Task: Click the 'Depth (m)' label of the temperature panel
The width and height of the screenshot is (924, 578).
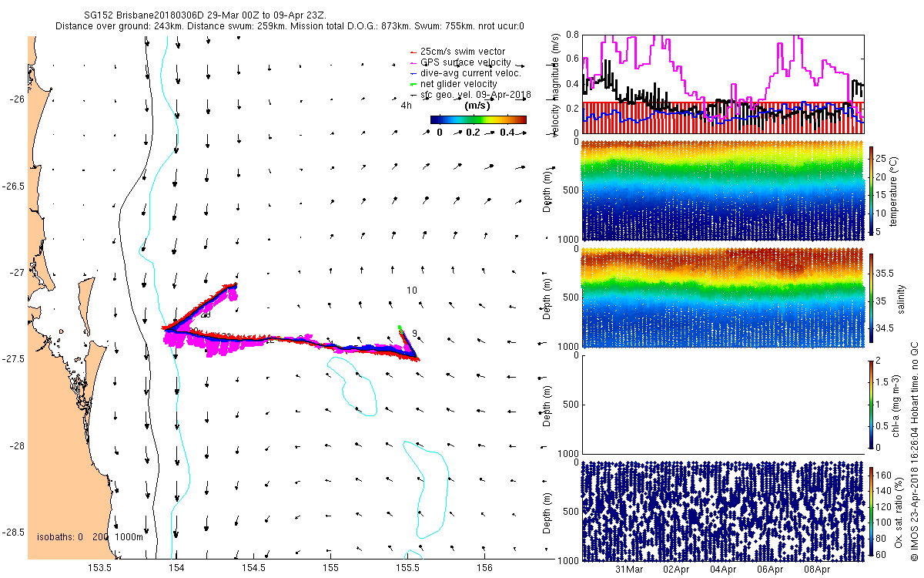Action: point(547,190)
